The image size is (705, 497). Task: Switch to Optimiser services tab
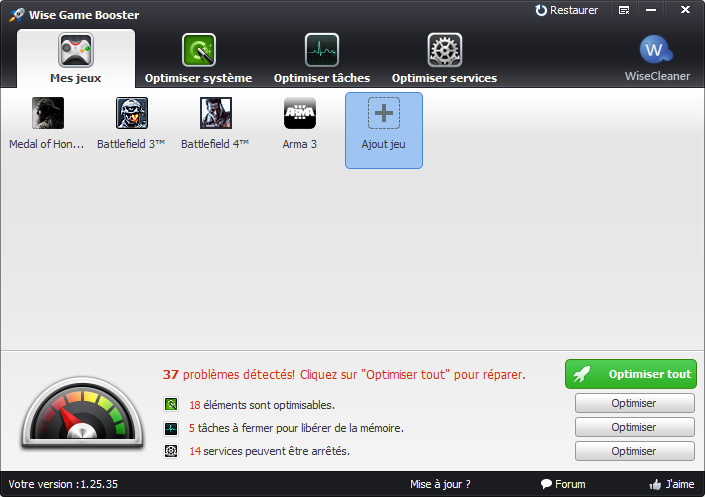click(x=444, y=58)
